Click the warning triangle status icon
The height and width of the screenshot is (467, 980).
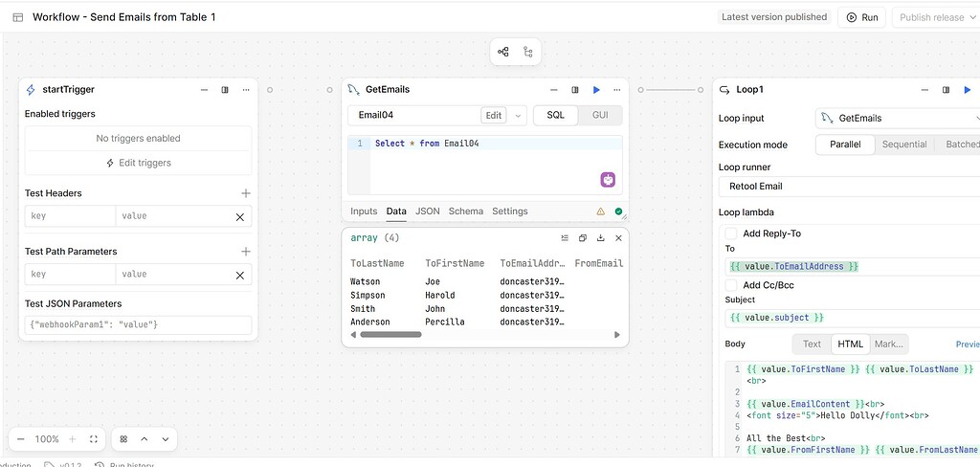click(601, 211)
